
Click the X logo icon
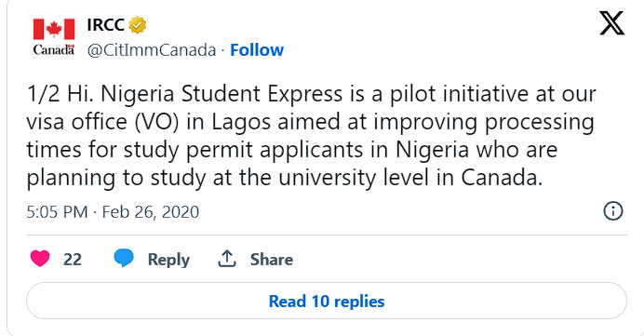pyautogui.click(x=612, y=23)
